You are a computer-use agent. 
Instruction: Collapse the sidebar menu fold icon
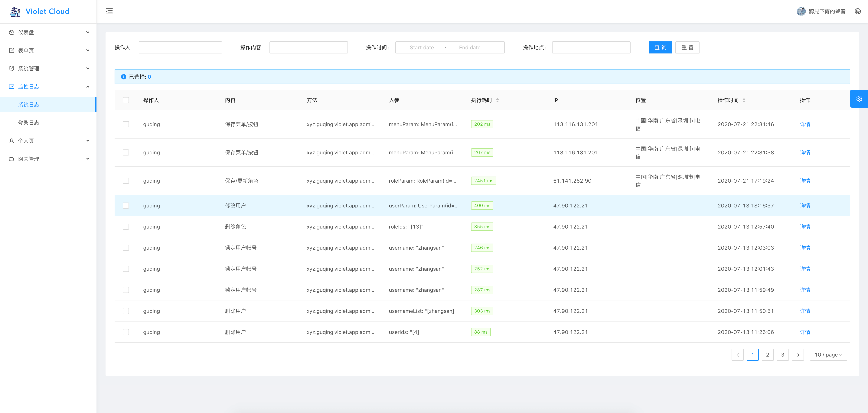109,11
